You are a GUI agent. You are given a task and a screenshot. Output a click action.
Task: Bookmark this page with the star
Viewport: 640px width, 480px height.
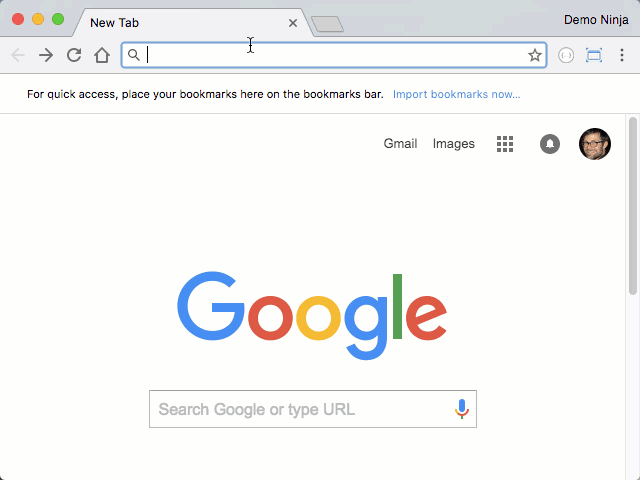[535, 55]
